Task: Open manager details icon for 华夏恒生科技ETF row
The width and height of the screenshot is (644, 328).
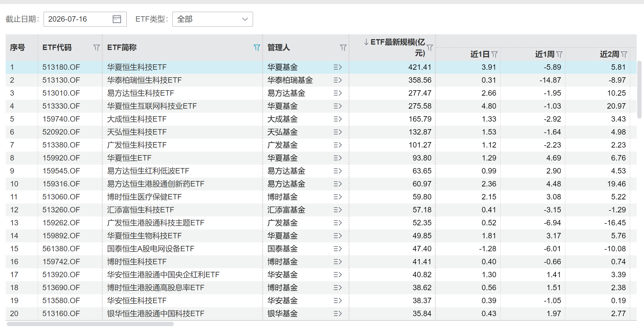Action: click(338, 67)
